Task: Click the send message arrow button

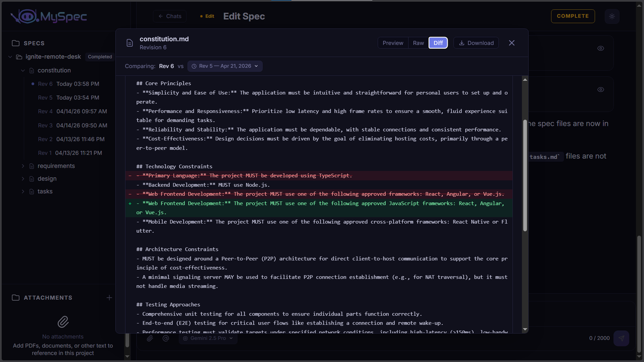Action: [621, 338]
